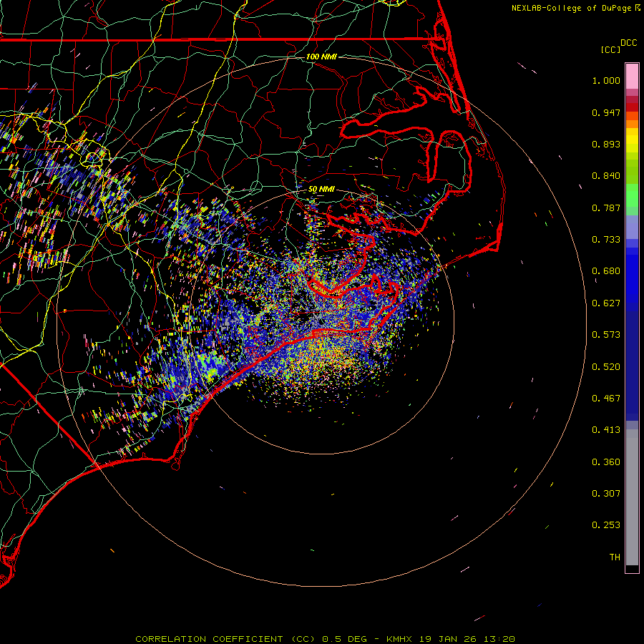Screen dimensions: 644x644
Task: Select the 0.733 legend value
Action: pos(606,240)
